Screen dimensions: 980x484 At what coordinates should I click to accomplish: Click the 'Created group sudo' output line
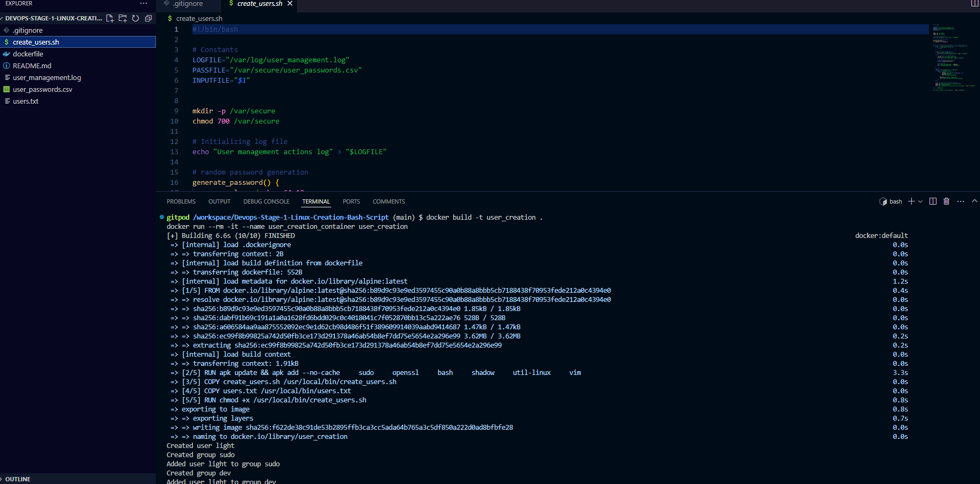pyautogui.click(x=201, y=454)
